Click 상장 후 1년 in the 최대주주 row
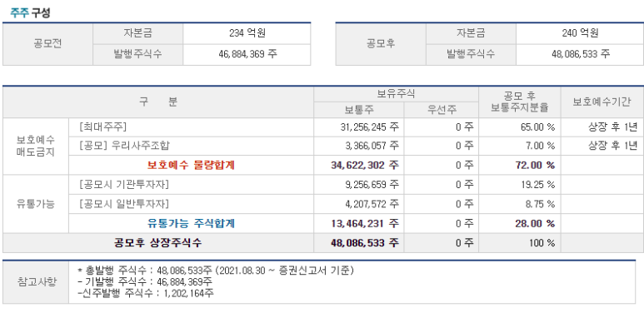 click(613, 127)
